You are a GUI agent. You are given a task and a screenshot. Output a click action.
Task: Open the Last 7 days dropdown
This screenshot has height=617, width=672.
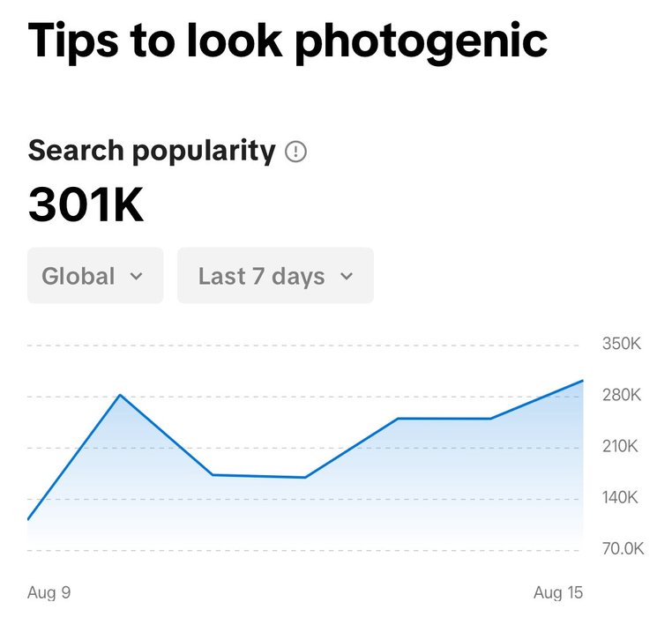click(275, 276)
